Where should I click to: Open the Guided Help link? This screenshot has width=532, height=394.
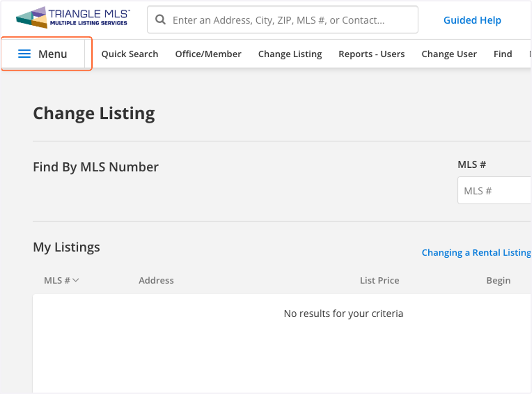[x=472, y=20]
